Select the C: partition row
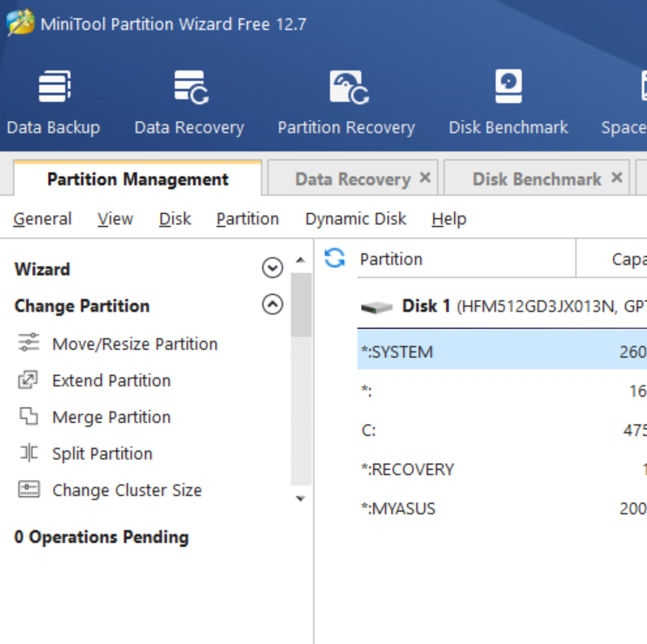 [502, 430]
